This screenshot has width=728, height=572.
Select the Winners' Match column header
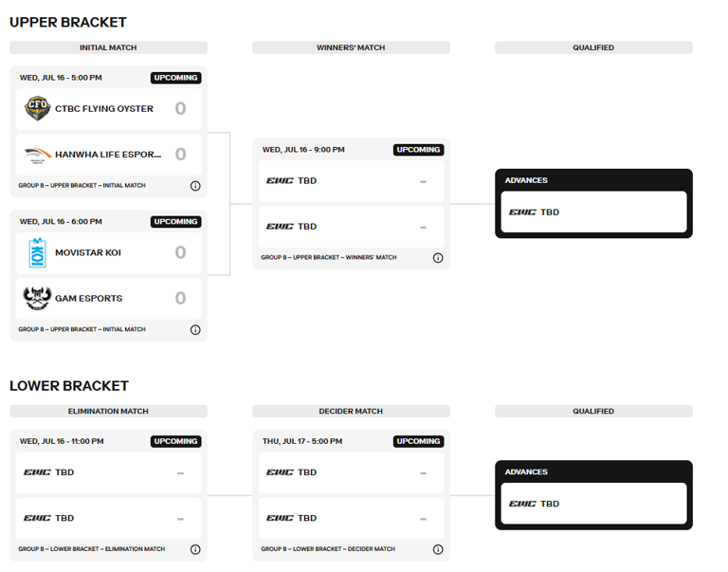pos(351,47)
